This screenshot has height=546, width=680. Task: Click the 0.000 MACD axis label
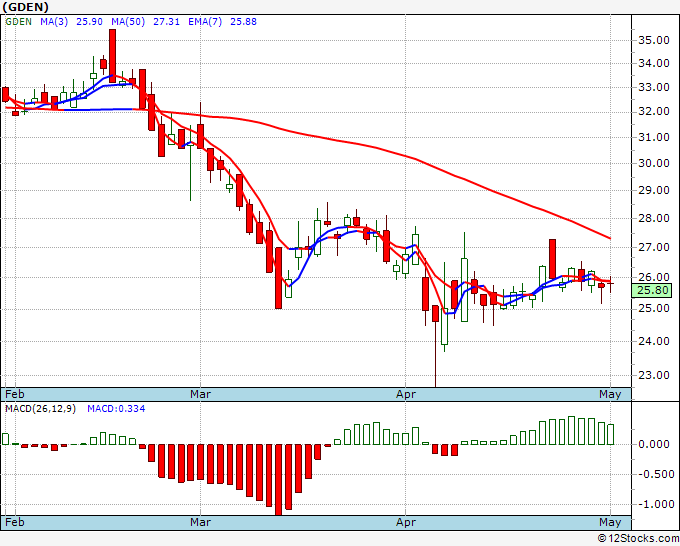(x=654, y=444)
